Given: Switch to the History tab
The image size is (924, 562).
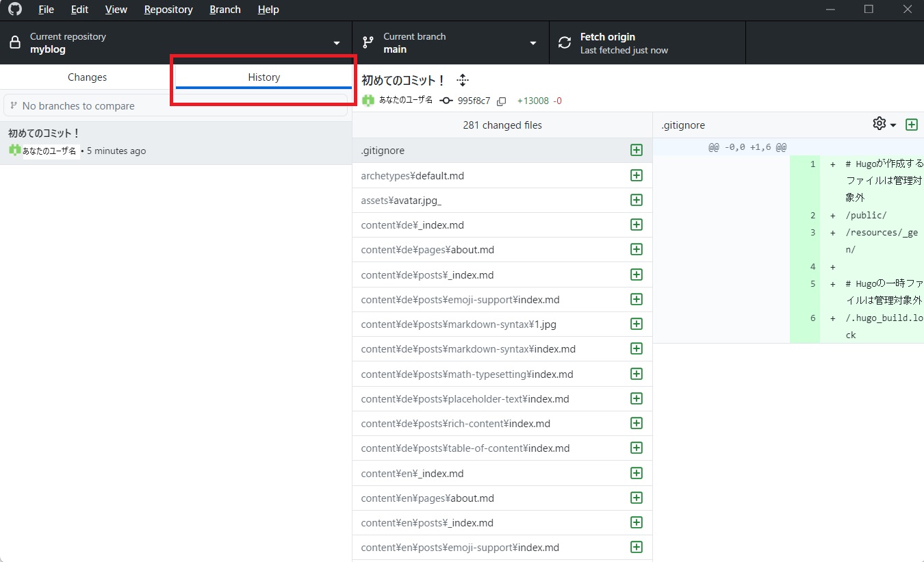Looking at the screenshot, I should (264, 77).
